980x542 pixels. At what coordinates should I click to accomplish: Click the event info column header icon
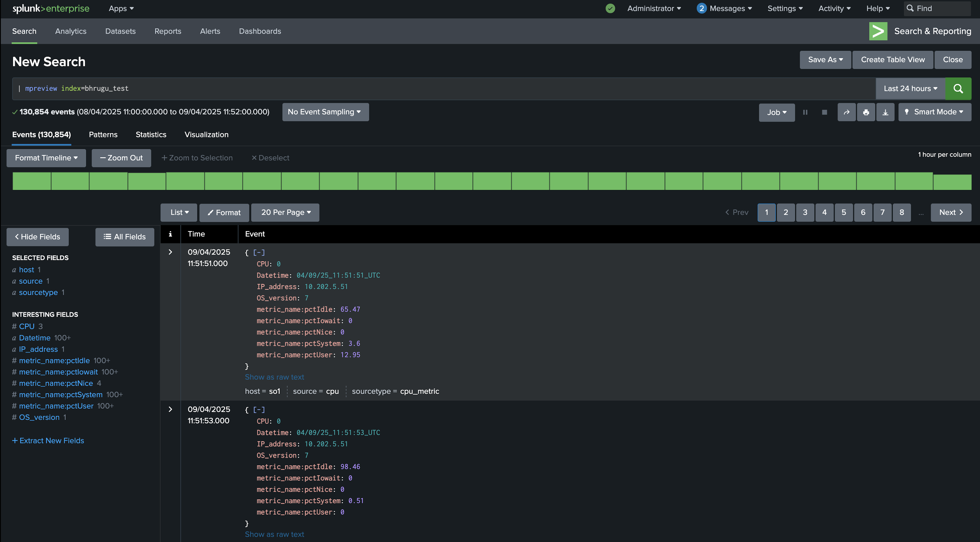pyautogui.click(x=170, y=234)
